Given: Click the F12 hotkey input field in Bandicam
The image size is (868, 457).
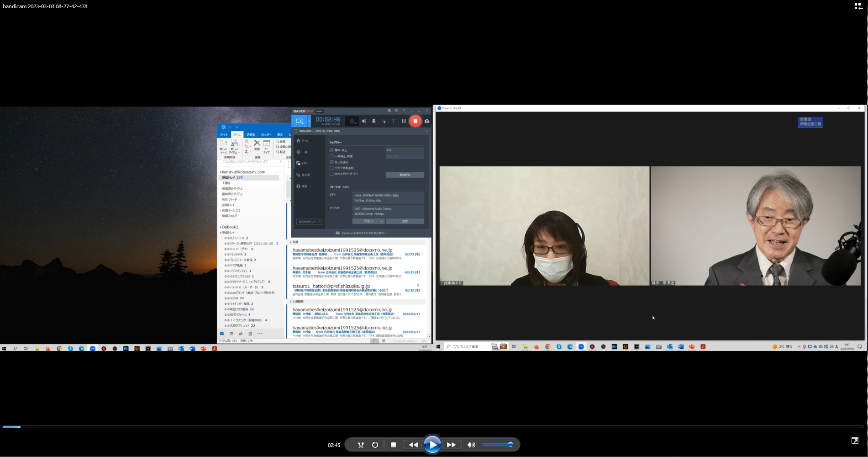Looking at the screenshot, I should coord(405,150).
